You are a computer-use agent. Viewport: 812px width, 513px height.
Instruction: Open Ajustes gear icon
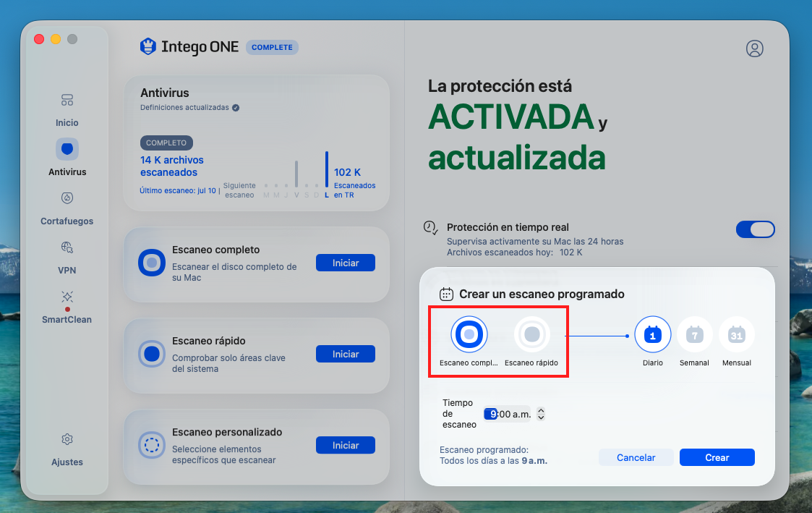(67, 439)
